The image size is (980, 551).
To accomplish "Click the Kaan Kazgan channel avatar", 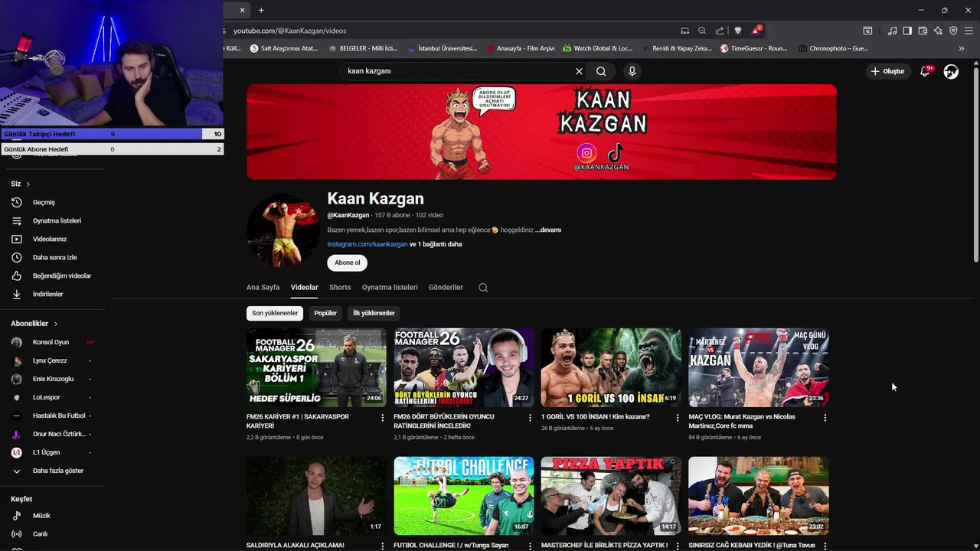I will [x=283, y=230].
